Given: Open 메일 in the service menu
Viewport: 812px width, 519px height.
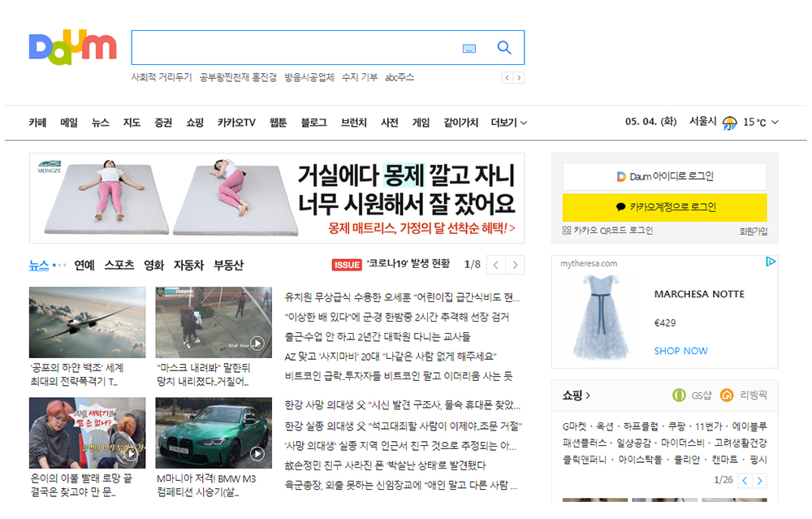Looking at the screenshot, I should point(69,123).
